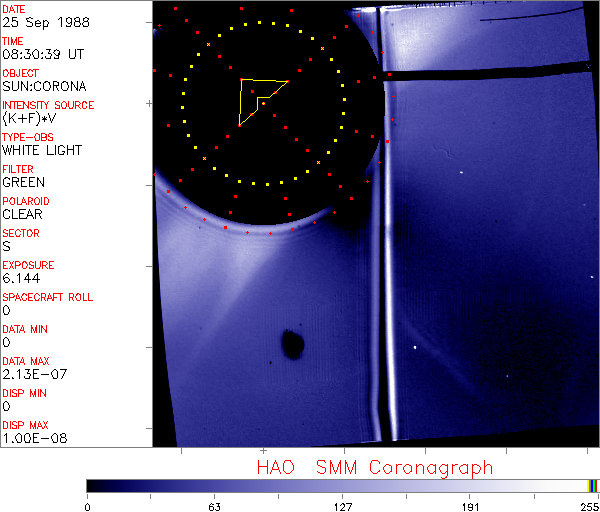The width and height of the screenshot is (600, 512).
Task: Click the dark blob in the corona image
Action: click(x=293, y=345)
